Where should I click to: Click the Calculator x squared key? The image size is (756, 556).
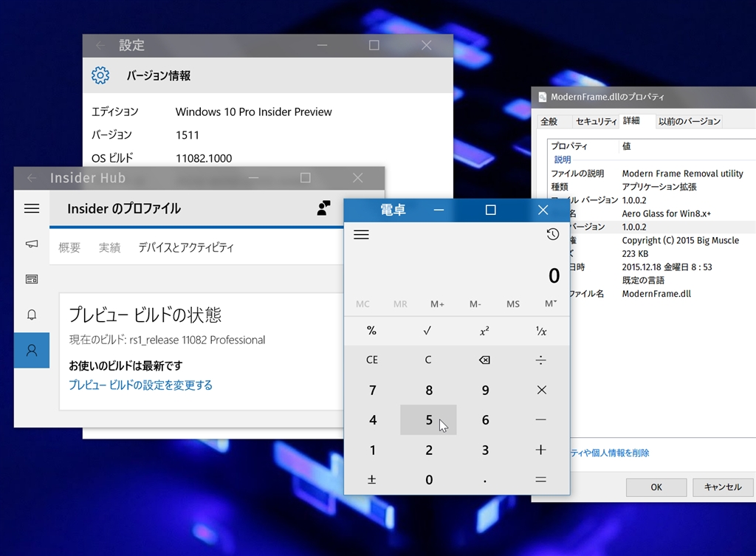[484, 331]
